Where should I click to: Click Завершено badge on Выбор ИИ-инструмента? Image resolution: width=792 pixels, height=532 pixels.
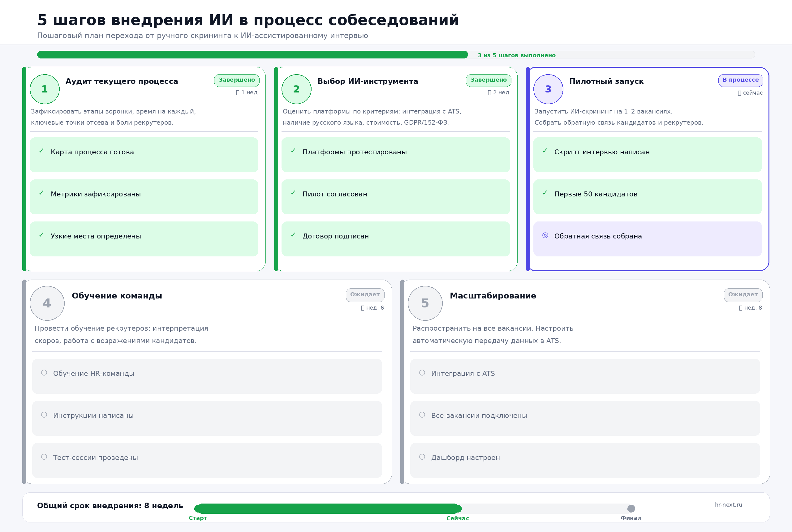489,80
